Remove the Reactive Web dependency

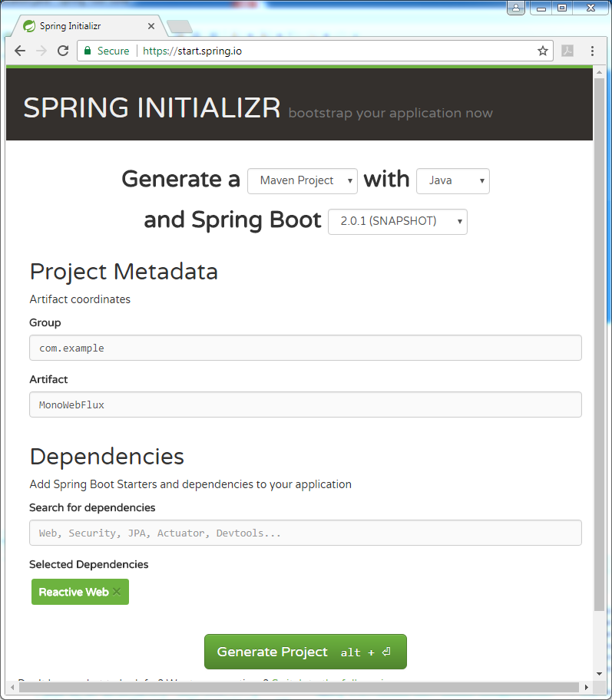(117, 592)
